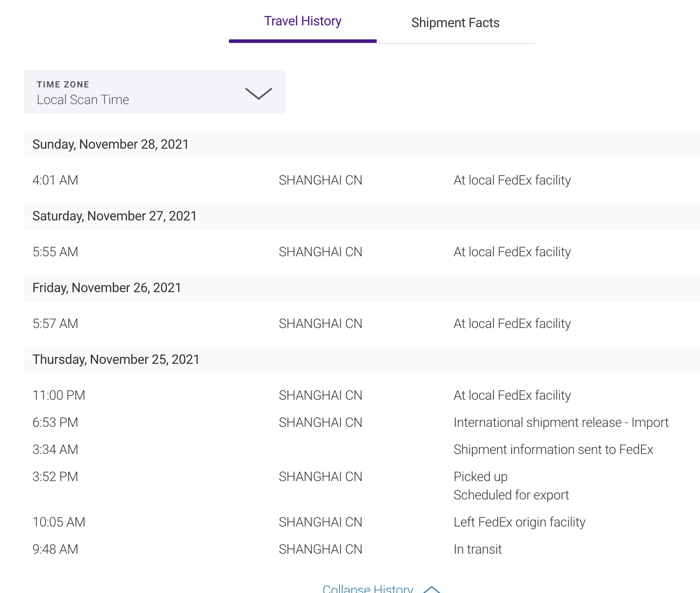Image resolution: width=700 pixels, height=593 pixels.
Task: Select the Sunday, November 28, 2021 header
Action: [111, 144]
